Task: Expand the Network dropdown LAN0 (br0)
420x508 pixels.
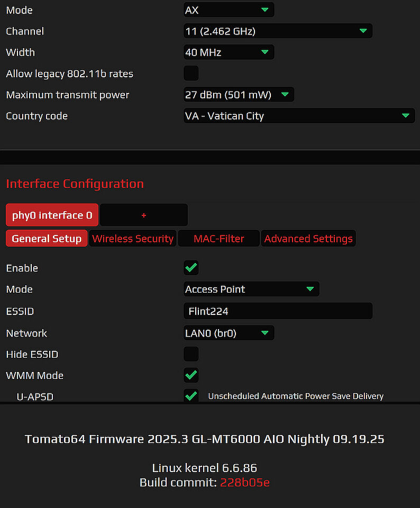Action: tap(229, 333)
